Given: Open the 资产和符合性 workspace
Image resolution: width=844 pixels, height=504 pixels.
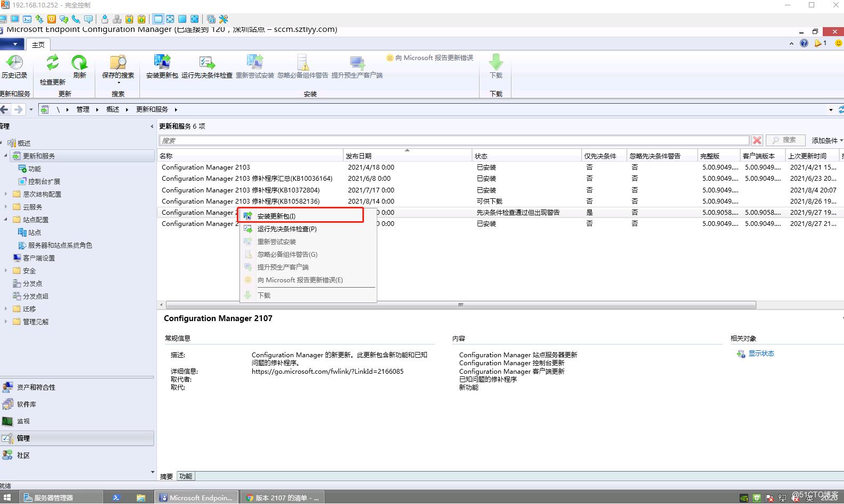Looking at the screenshot, I should [77, 387].
